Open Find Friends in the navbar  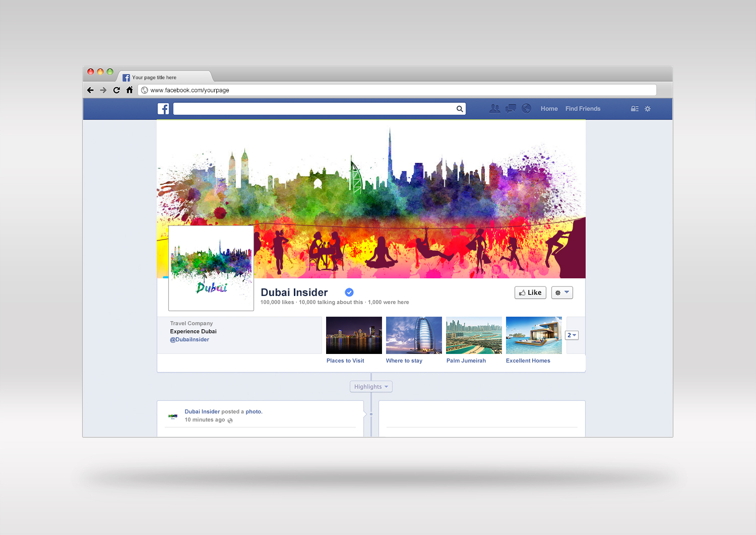583,108
